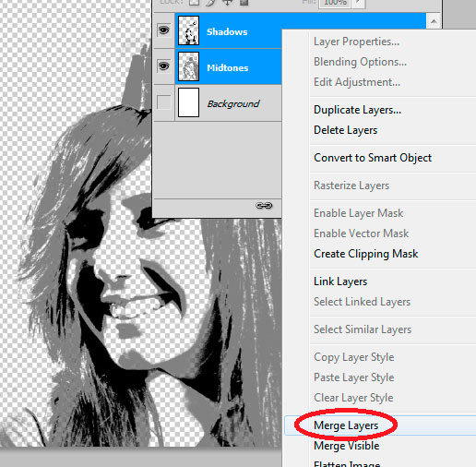Select the Shadows layer thumbnail
This screenshot has width=476, height=467.
click(x=188, y=30)
